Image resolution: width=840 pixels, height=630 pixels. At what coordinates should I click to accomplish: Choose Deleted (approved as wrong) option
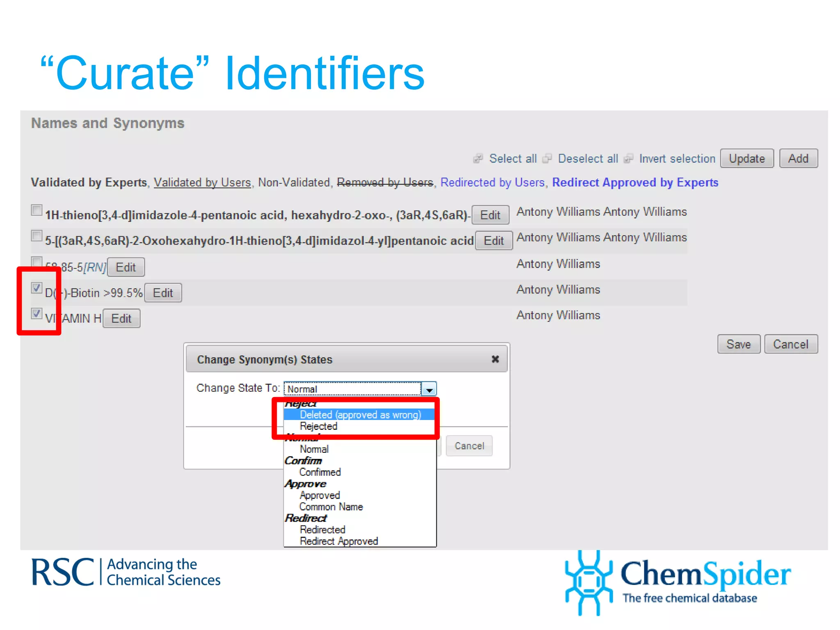(360, 415)
